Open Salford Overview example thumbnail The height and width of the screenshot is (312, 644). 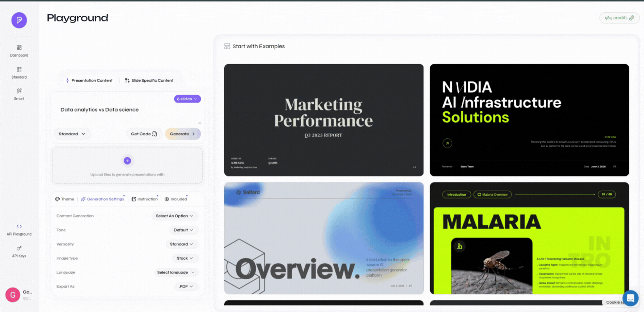click(324, 238)
